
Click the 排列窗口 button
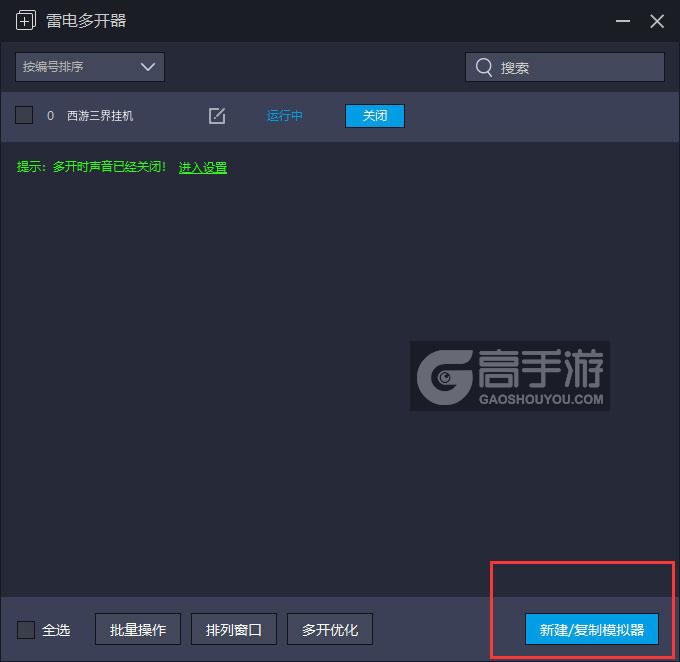click(234, 629)
